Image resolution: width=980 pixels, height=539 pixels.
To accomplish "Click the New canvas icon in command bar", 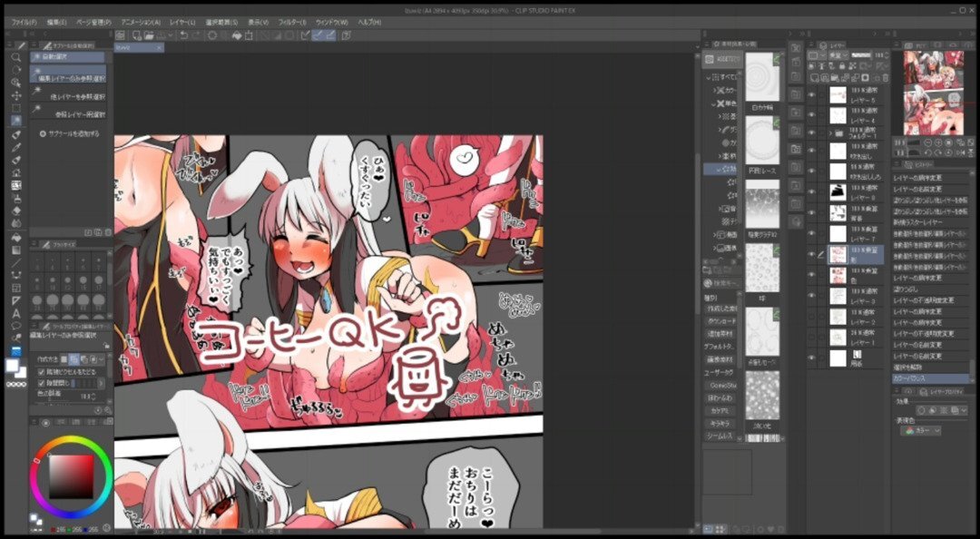I will coord(135,35).
